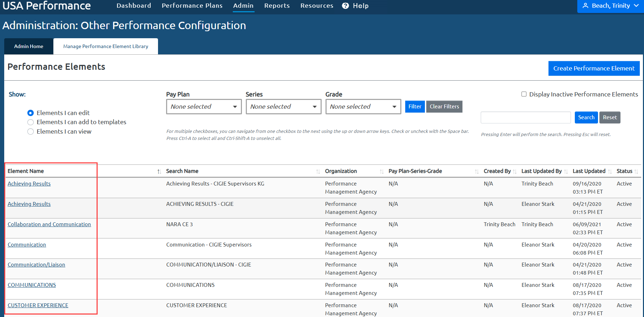
Task: Open the Resources menu
Action: pos(317,6)
